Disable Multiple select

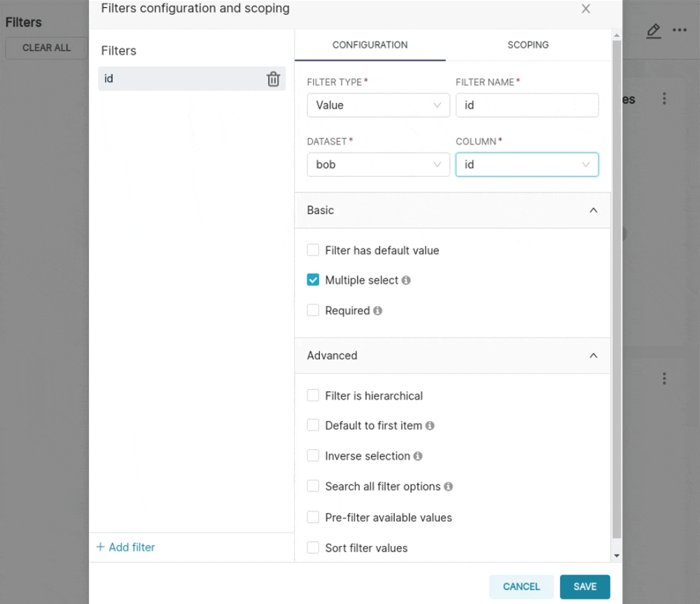(313, 280)
